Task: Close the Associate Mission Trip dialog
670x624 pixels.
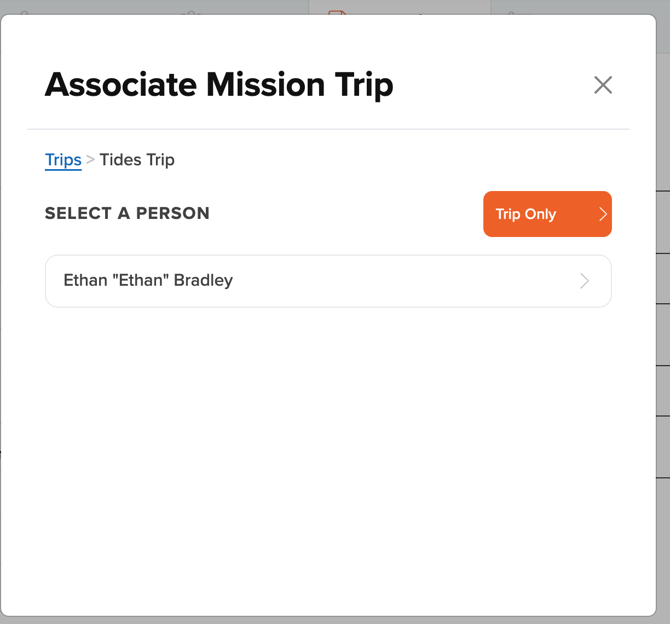Action: pos(603,85)
